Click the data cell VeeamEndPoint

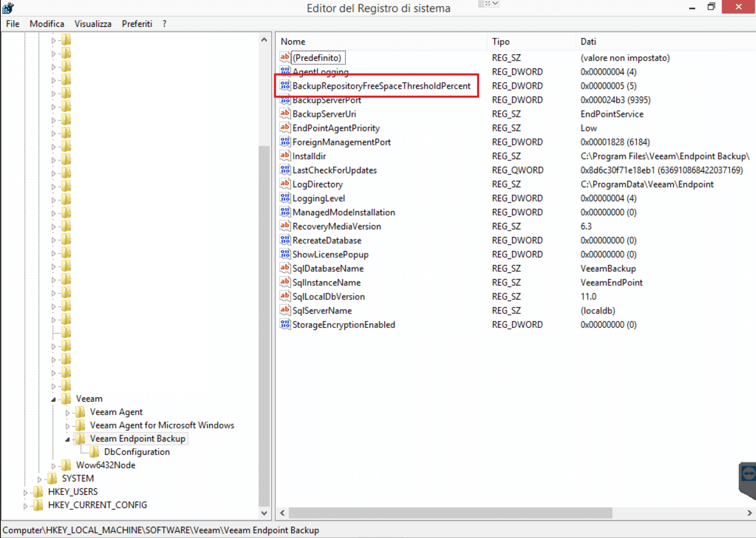click(611, 282)
